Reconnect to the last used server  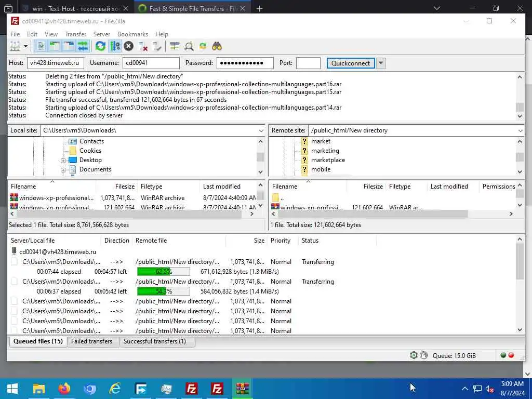tap(157, 46)
